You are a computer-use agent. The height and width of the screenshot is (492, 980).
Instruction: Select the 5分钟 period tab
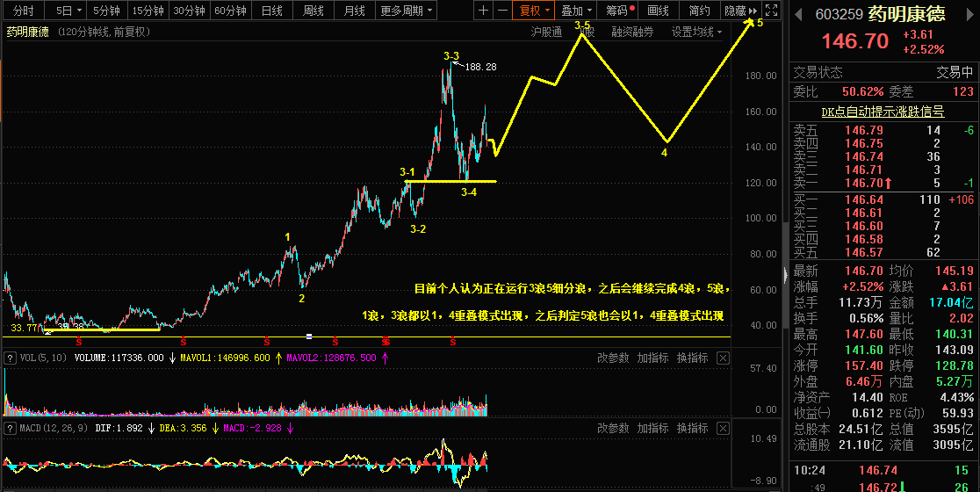[x=107, y=11]
